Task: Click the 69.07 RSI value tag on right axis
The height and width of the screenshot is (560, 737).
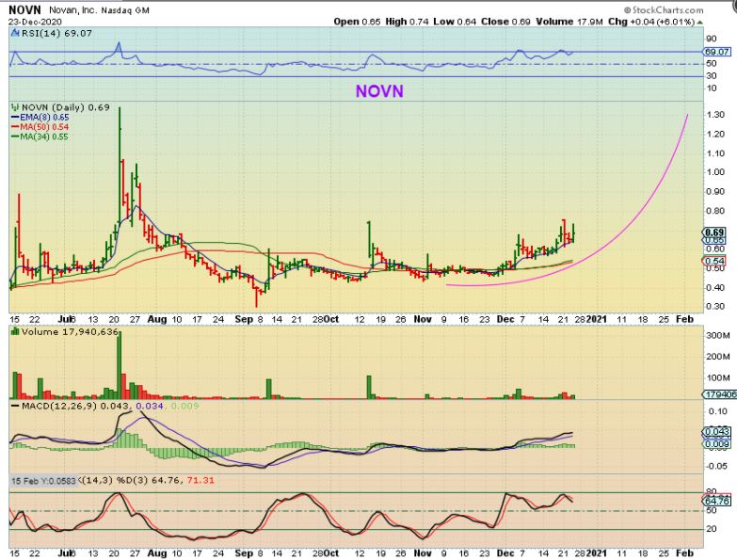Action: (x=717, y=52)
